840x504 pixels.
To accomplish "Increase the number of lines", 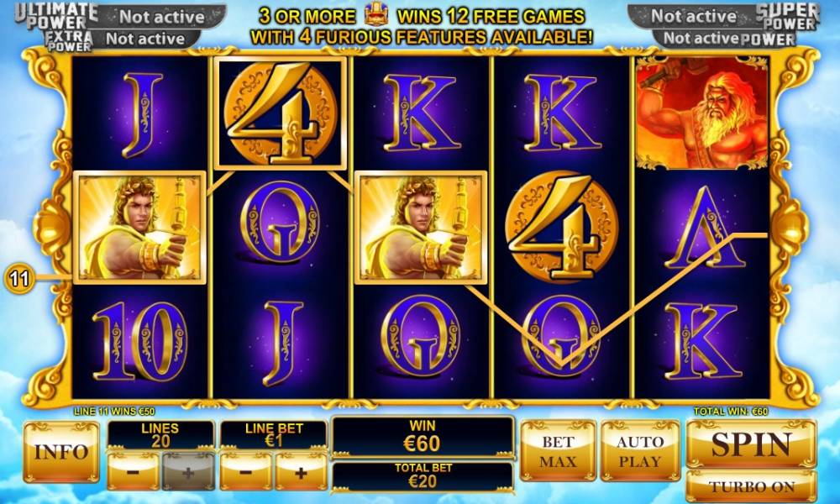I will coord(188,472).
